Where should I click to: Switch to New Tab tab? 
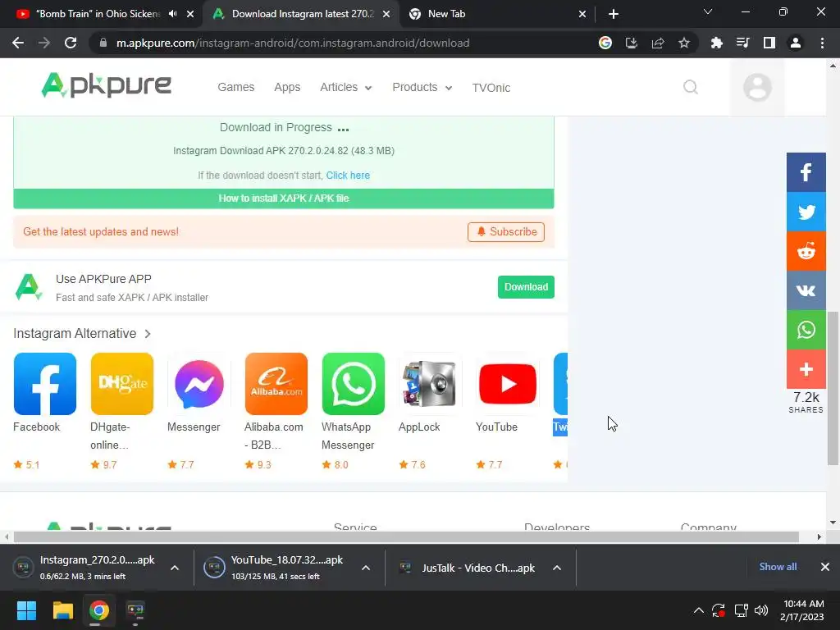pos(446,14)
